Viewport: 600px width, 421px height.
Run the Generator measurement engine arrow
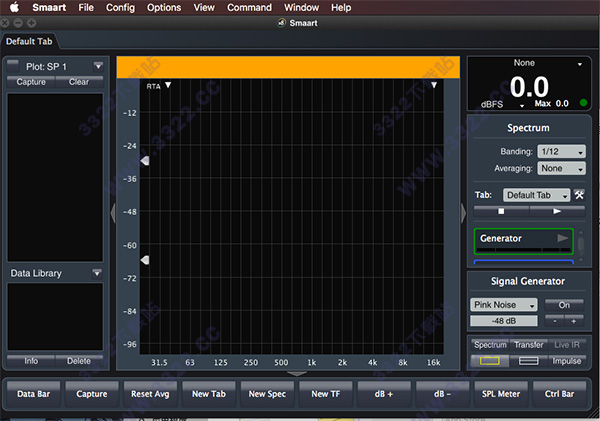pos(562,238)
